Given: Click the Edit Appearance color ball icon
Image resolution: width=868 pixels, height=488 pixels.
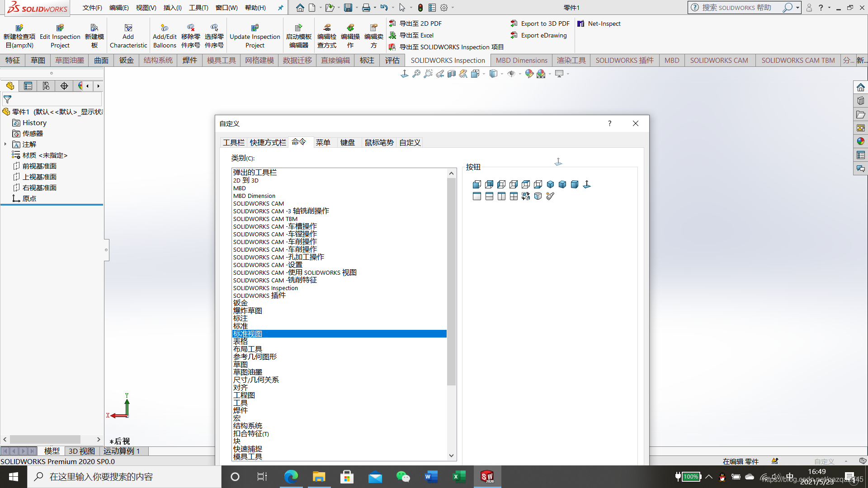Looking at the screenshot, I should click(529, 74).
